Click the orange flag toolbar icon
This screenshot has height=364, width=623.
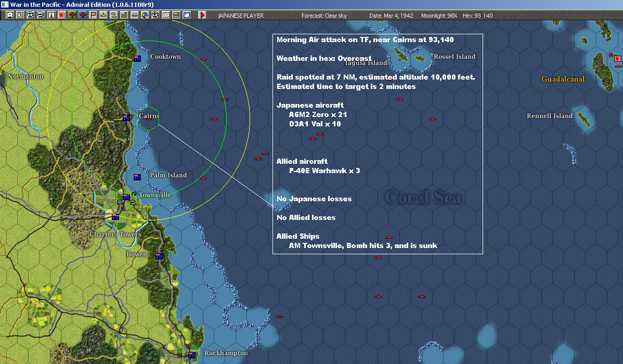point(93,15)
